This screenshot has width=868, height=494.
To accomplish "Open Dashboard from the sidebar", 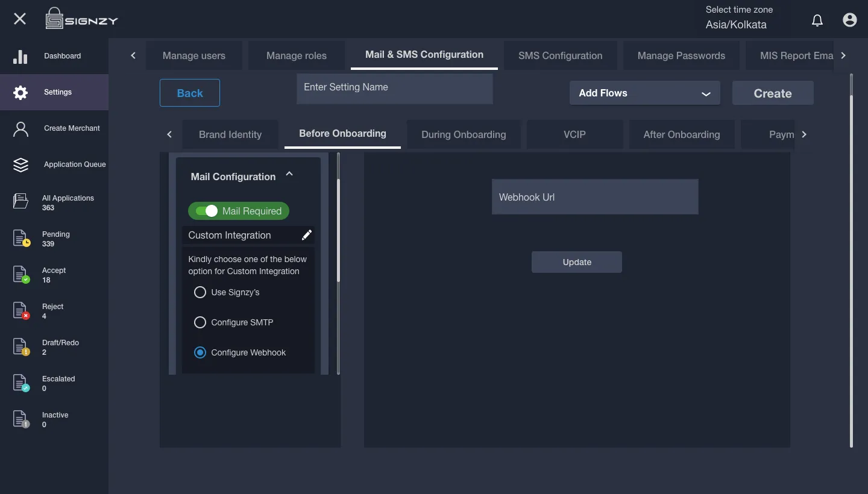I will [x=54, y=56].
